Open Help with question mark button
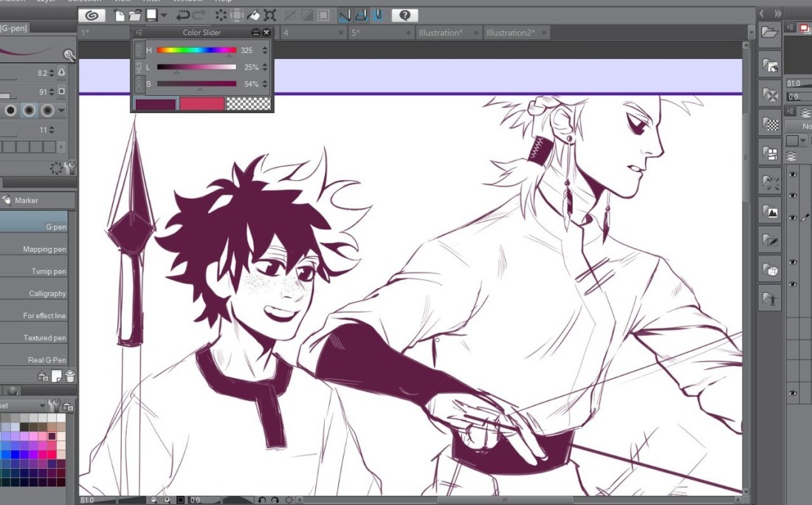 click(x=405, y=16)
